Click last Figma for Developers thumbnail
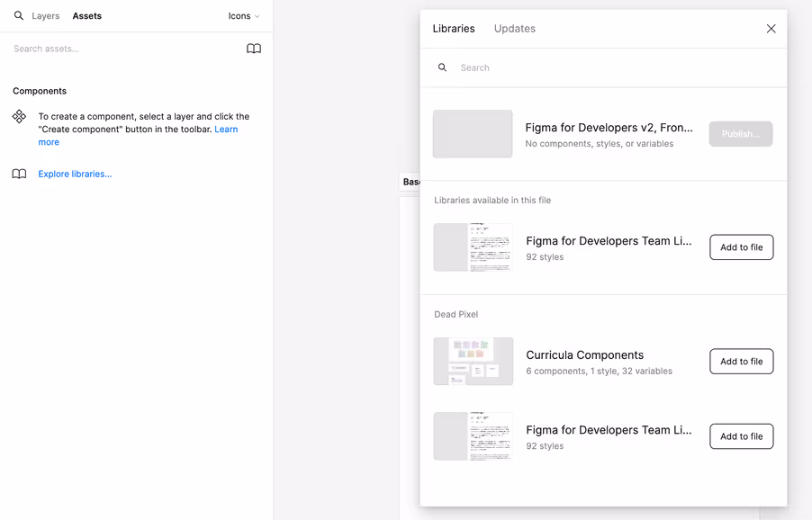Viewport: 812px width, 520px height. 474,436
